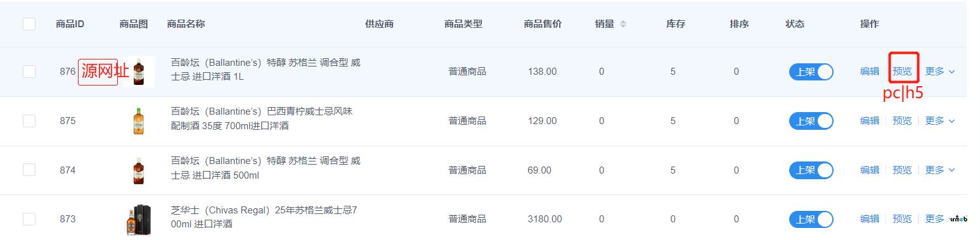Open Chivas Regal thumbnail for item 873
The image size is (980, 240).
138,220
